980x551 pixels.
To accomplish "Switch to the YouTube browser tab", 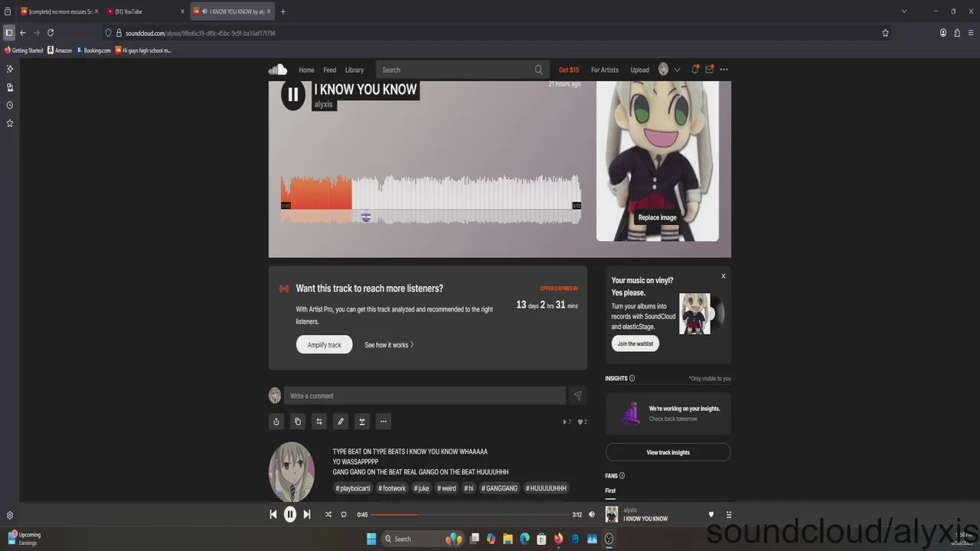I will click(x=145, y=11).
